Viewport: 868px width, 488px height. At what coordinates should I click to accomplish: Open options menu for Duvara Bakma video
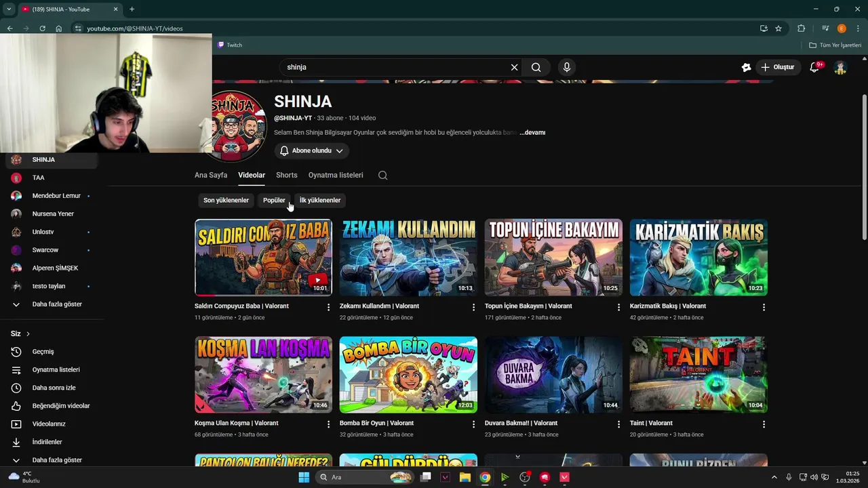(618, 424)
